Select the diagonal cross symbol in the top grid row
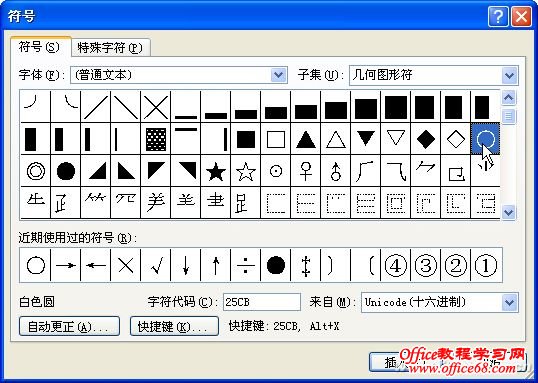 (x=156, y=107)
